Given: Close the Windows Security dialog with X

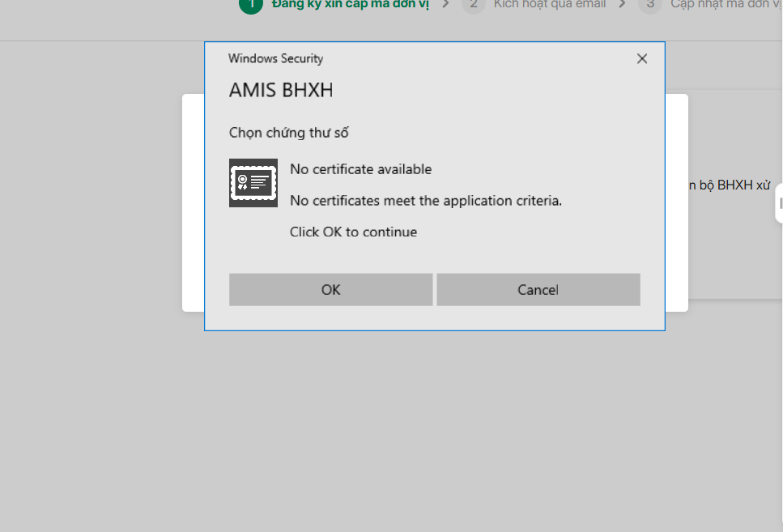Looking at the screenshot, I should click(x=642, y=59).
